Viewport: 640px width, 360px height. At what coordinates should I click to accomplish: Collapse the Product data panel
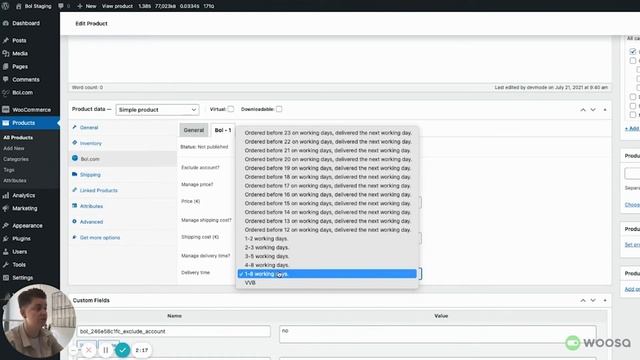[605, 110]
